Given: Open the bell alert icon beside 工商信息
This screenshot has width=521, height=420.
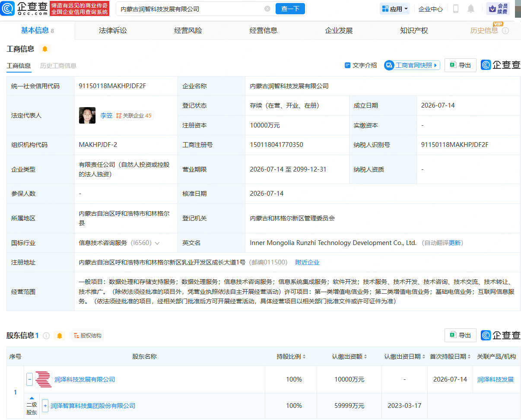Looking at the screenshot, I should 45,49.
